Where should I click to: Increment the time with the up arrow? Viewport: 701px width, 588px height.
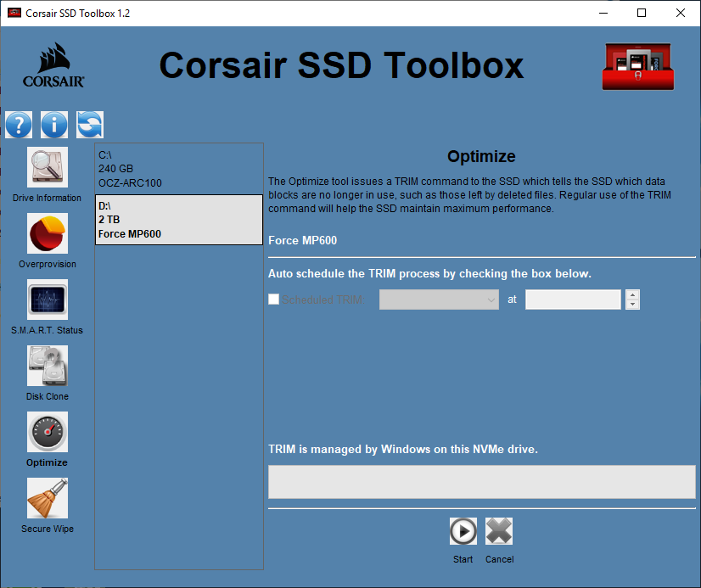click(632, 294)
